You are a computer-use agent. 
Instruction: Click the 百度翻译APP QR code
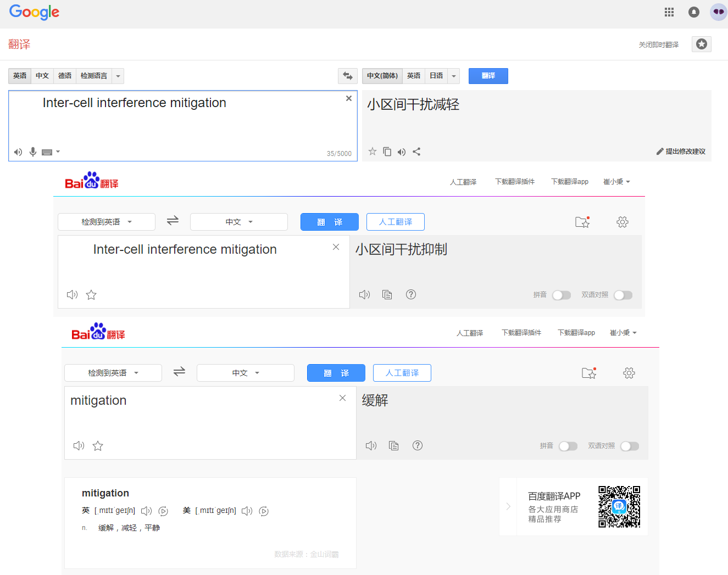(x=619, y=506)
